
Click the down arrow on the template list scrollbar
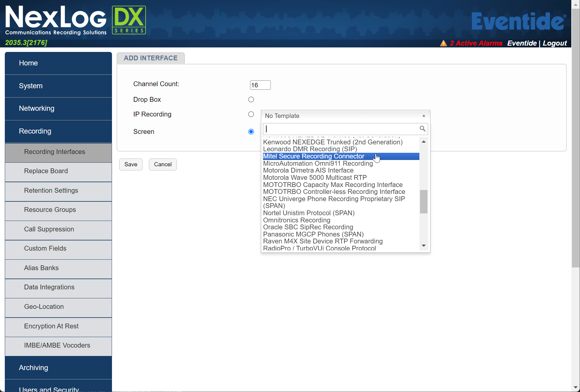coord(424,245)
